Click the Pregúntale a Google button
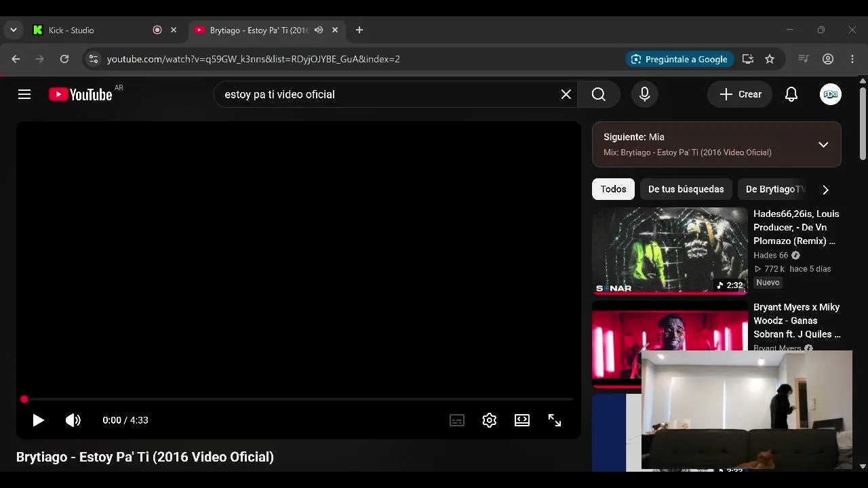The image size is (868, 488). point(679,59)
